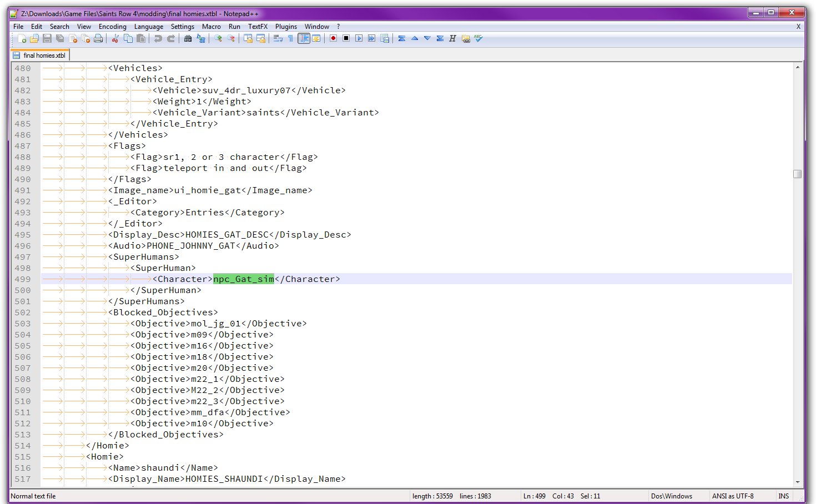Click the scrollbar down arrow
Viewport: 816px width, 504px height.
(x=798, y=482)
